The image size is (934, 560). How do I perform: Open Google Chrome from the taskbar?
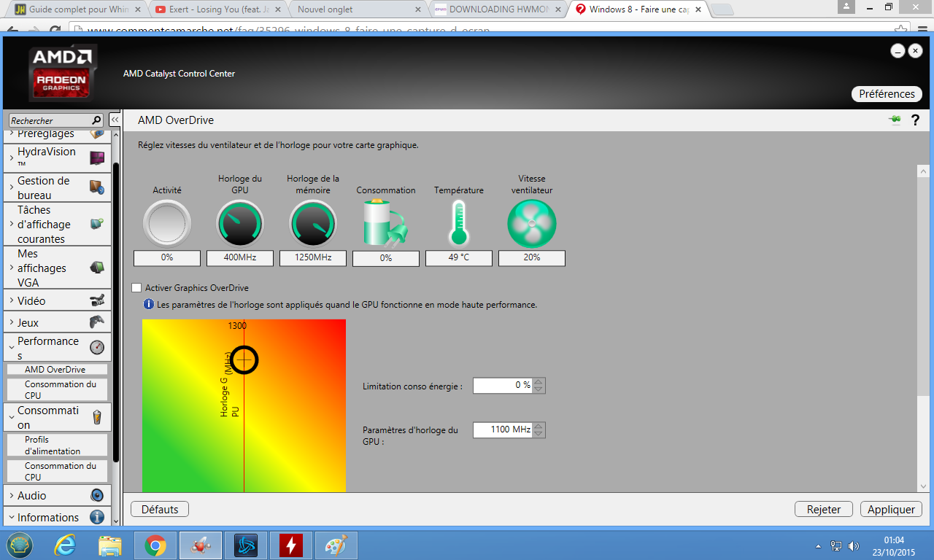point(155,545)
